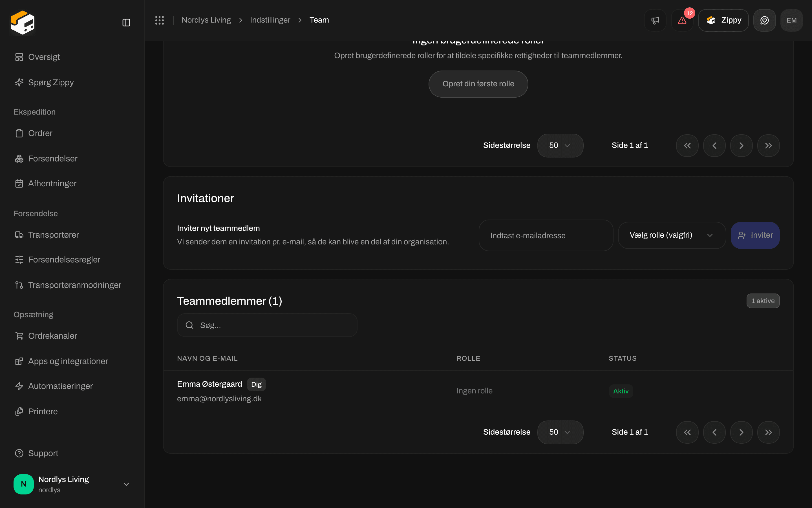Open the Vælg rolle (valgfri) dropdown
This screenshot has width=812, height=508.
[672, 235]
